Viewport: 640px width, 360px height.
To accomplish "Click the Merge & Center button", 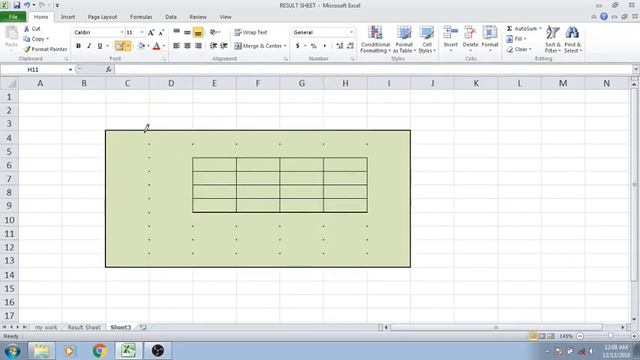I will pyautogui.click(x=258, y=46).
